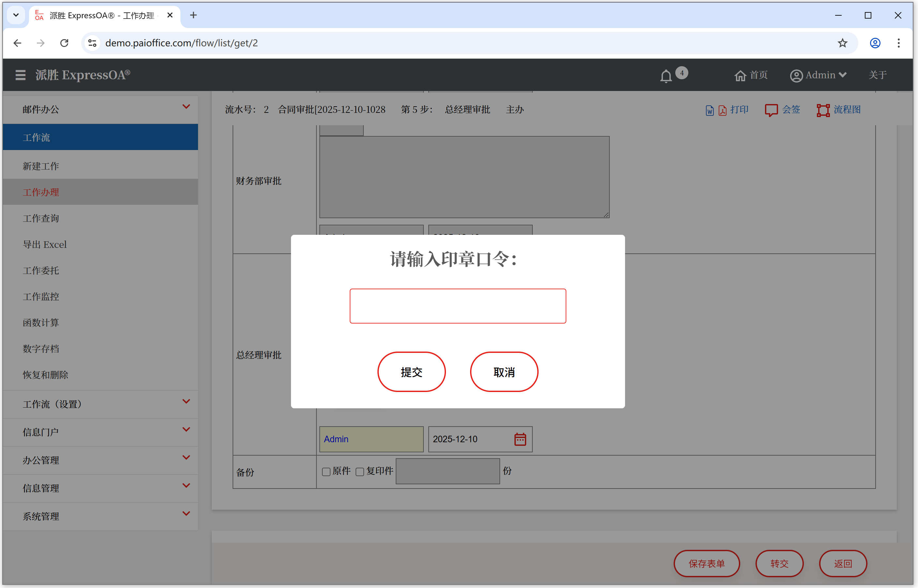Check the 复印件 checkbox
Image resolution: width=918 pixels, height=588 pixels.
[x=359, y=472]
